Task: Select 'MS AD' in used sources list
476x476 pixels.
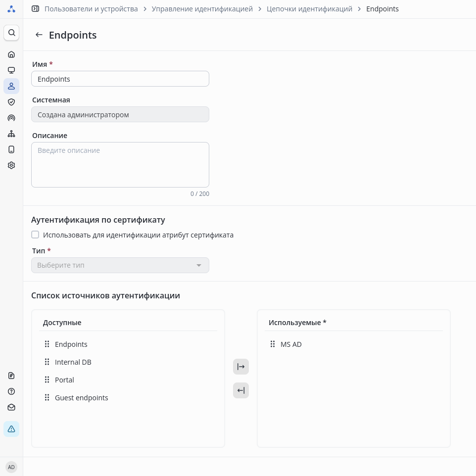Action: (291, 344)
